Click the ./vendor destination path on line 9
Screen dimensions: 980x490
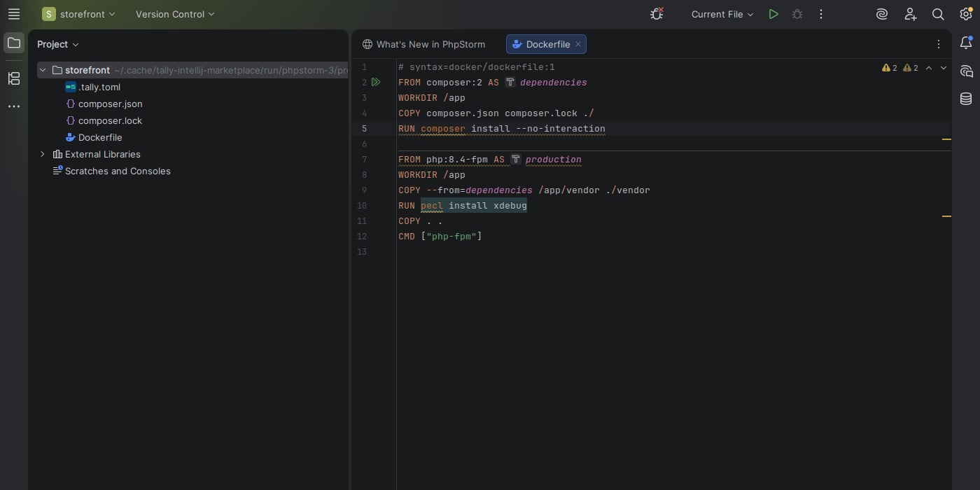(x=628, y=190)
